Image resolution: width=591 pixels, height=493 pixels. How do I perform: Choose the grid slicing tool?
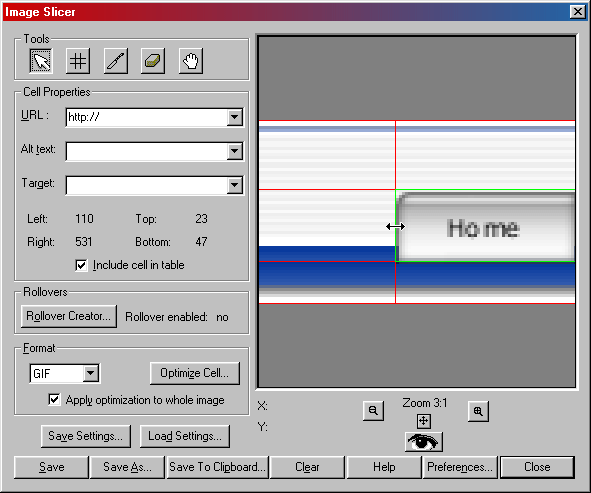78,61
